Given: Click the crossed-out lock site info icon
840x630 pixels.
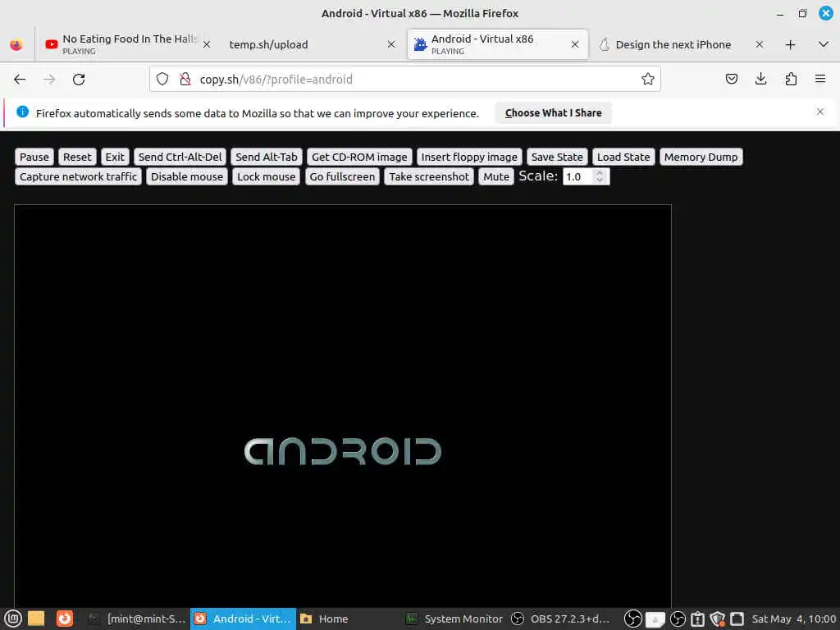Looking at the screenshot, I should click(x=185, y=80).
